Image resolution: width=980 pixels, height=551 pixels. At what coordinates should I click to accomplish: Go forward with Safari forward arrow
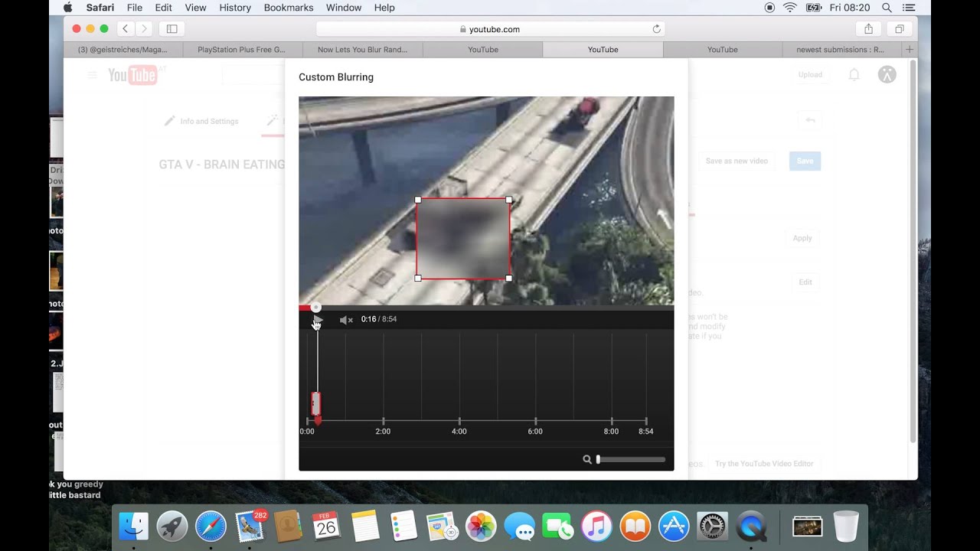143,29
